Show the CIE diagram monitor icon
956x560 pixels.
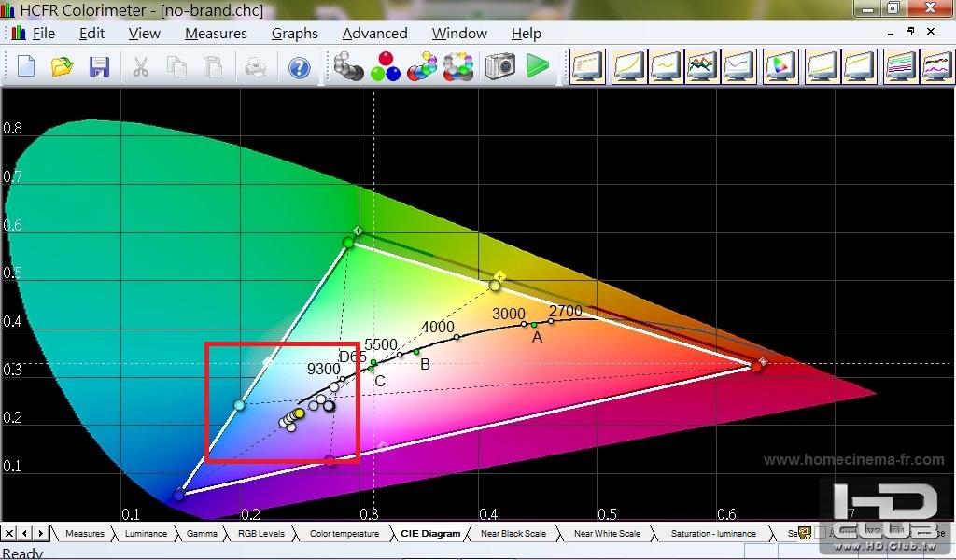(x=780, y=66)
